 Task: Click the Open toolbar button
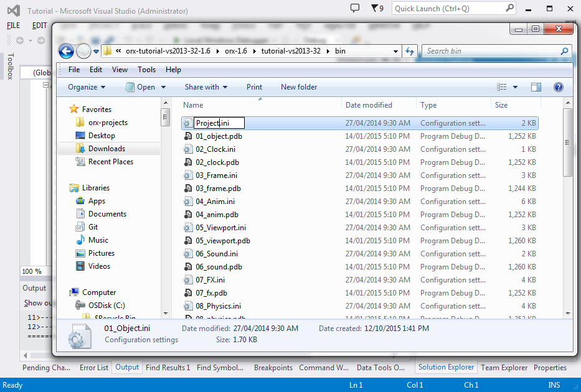tap(141, 87)
